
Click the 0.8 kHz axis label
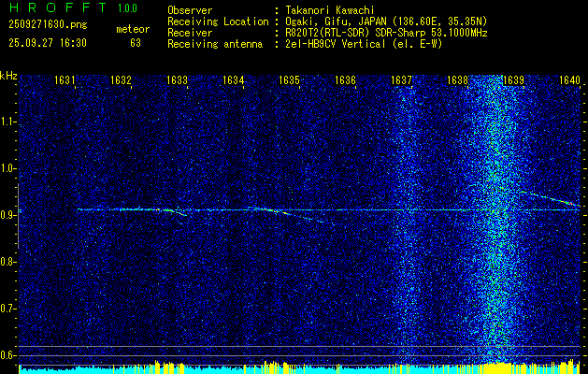[x=7, y=262]
